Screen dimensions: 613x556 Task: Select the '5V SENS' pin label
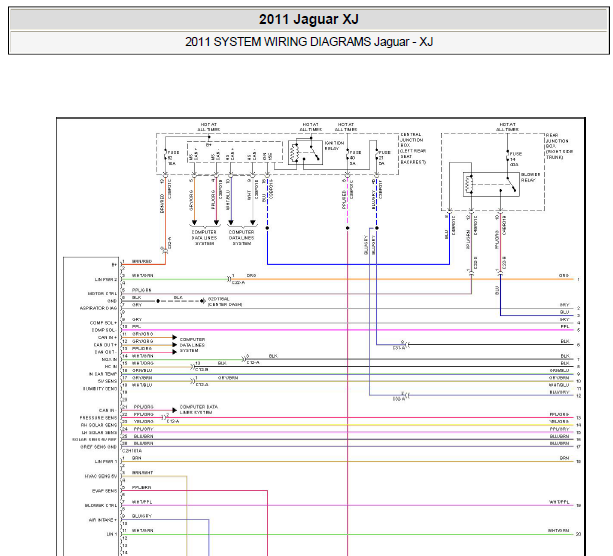[x=107, y=381]
